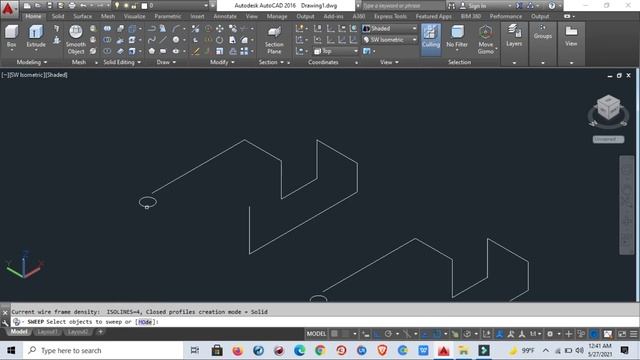Image resolution: width=640 pixels, height=360 pixels.
Task: Expand the Modeling panel
Action: pos(32,62)
